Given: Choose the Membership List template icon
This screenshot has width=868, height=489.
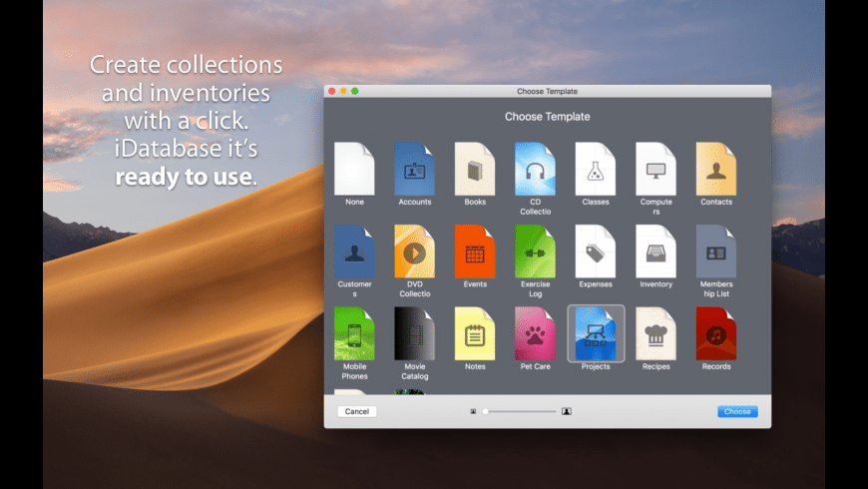Looking at the screenshot, I should (x=716, y=251).
